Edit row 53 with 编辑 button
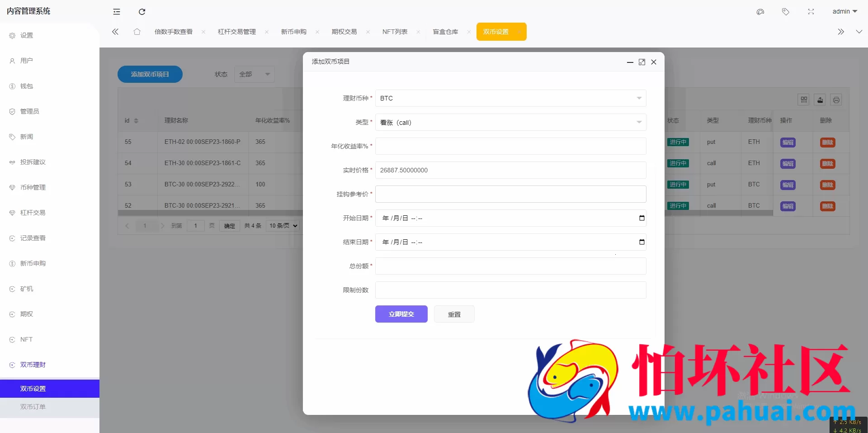The height and width of the screenshot is (433, 868). (x=788, y=185)
